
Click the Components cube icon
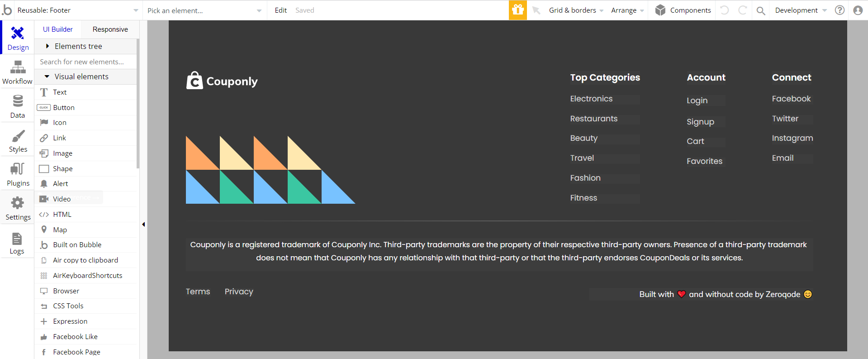(x=660, y=10)
